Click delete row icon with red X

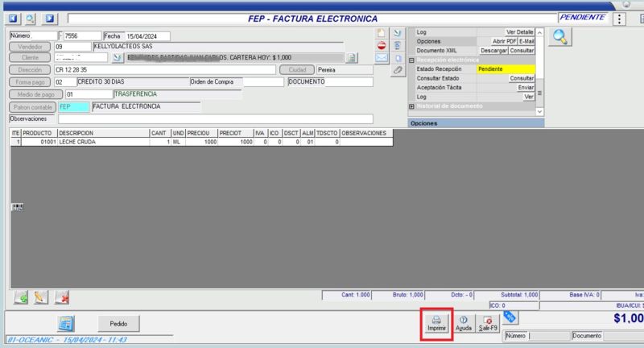(x=61, y=297)
